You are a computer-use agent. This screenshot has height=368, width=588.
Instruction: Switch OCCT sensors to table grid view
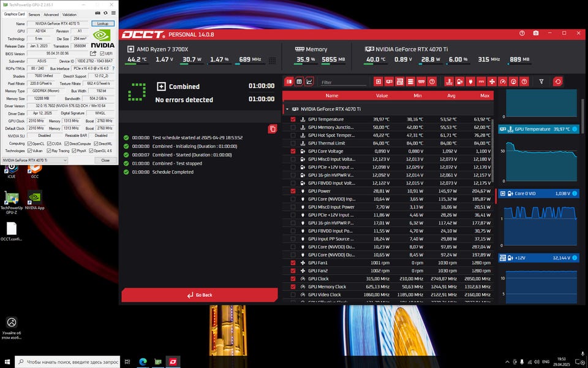point(299,82)
